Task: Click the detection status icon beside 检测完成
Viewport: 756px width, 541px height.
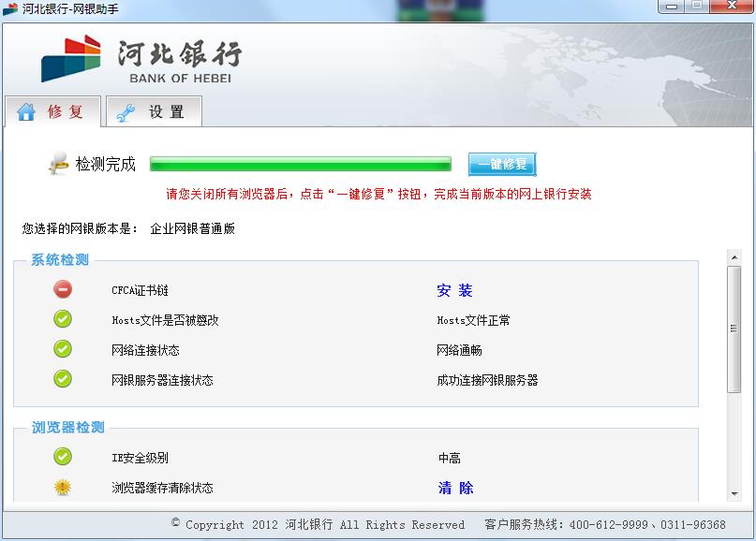Action: coord(59,163)
